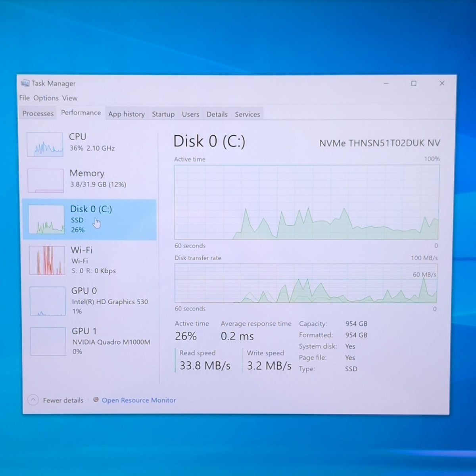Select the Memory usage graph thumbnail
This screenshot has height=476, width=476.
(x=46, y=180)
